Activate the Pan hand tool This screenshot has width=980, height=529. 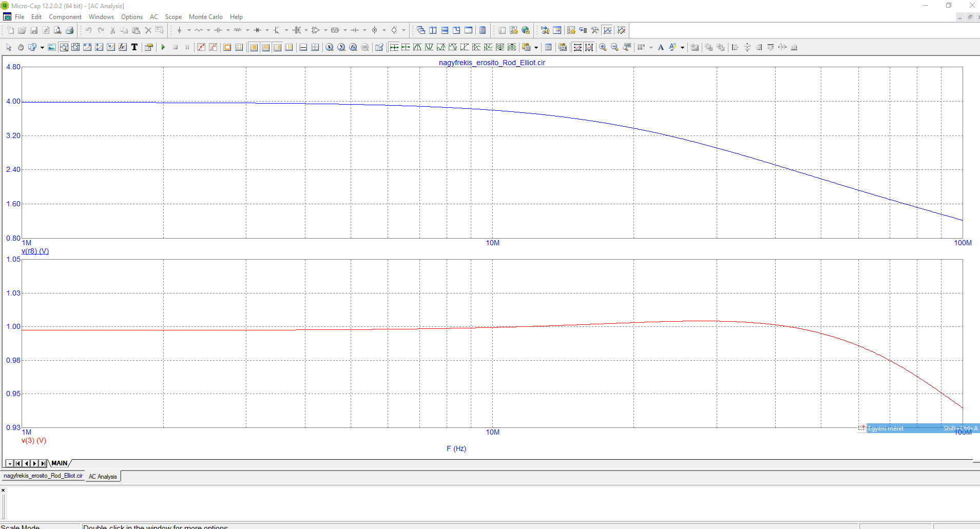(x=21, y=47)
